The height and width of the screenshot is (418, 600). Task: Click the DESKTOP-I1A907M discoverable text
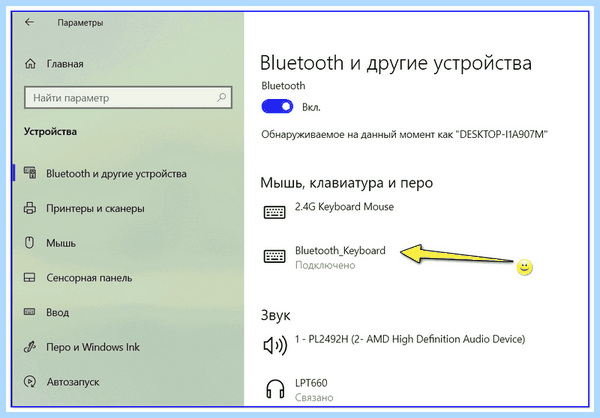point(404,135)
